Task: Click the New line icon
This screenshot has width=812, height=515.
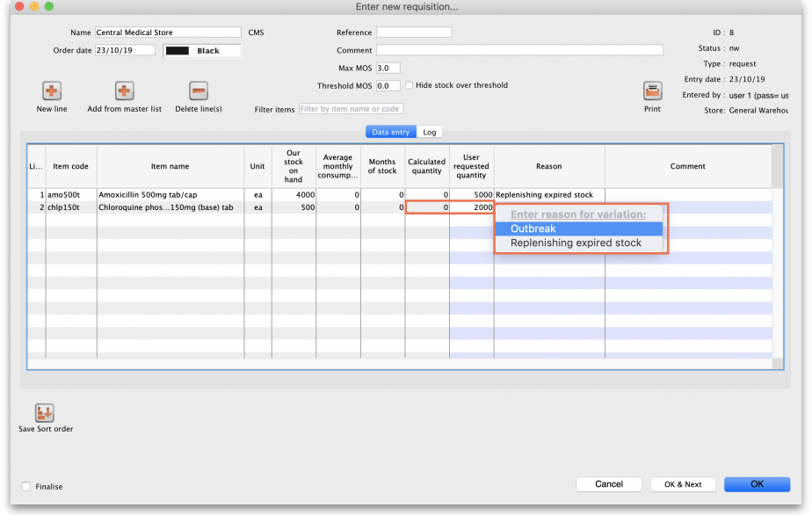Action: pyautogui.click(x=51, y=91)
